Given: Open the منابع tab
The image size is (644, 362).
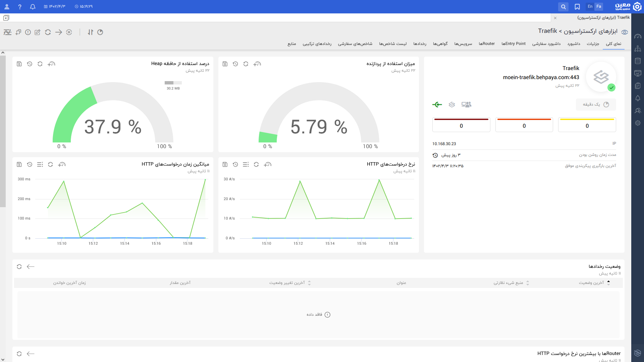Looking at the screenshot, I should coord(292,44).
